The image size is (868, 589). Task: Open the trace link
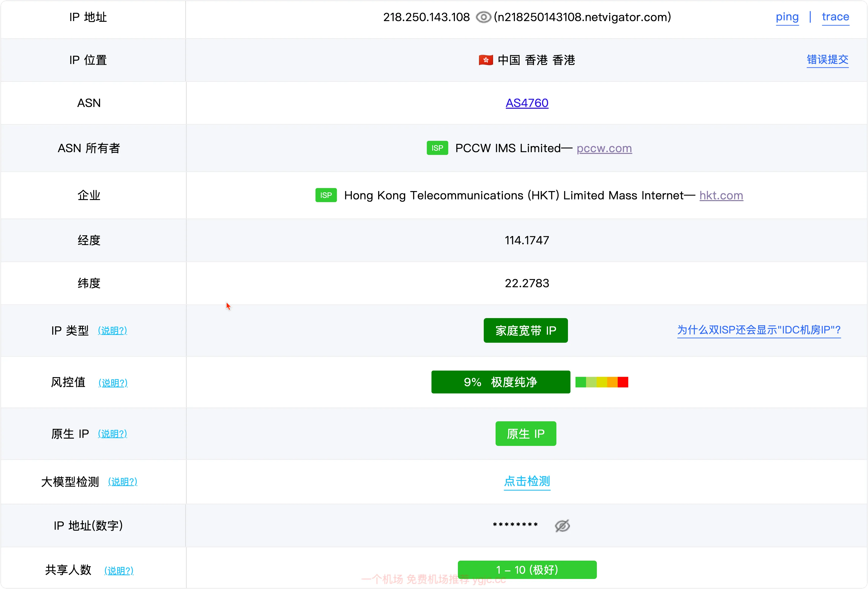[x=835, y=17]
